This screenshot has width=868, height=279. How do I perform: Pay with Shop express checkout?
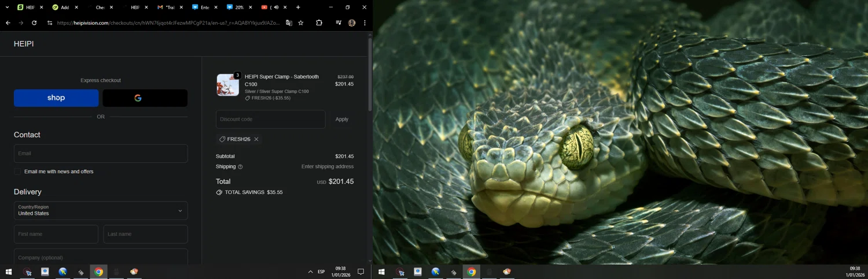click(56, 98)
